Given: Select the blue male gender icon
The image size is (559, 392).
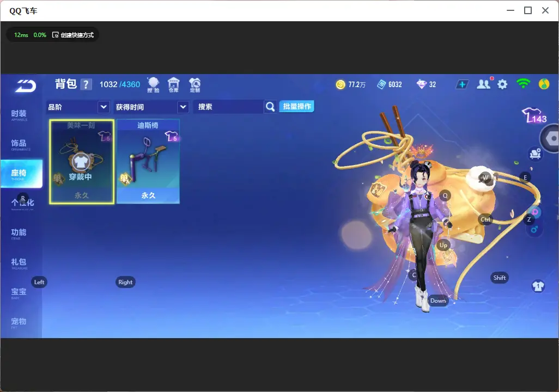Looking at the screenshot, I should pyautogui.click(x=534, y=229).
